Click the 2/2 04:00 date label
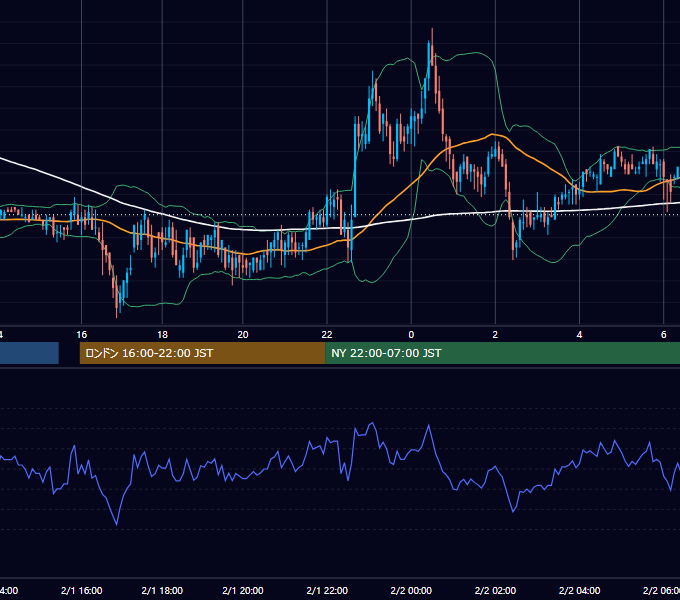The height and width of the screenshot is (600, 680). [579, 590]
